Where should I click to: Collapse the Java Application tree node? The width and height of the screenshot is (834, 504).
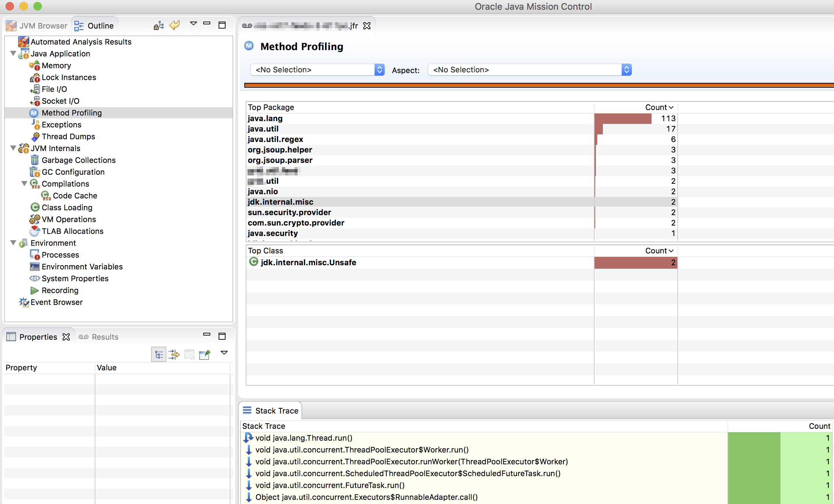coord(13,54)
